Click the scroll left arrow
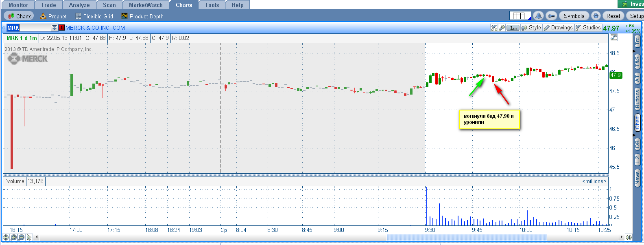Screen dimensions: 644x245 [37, 237]
